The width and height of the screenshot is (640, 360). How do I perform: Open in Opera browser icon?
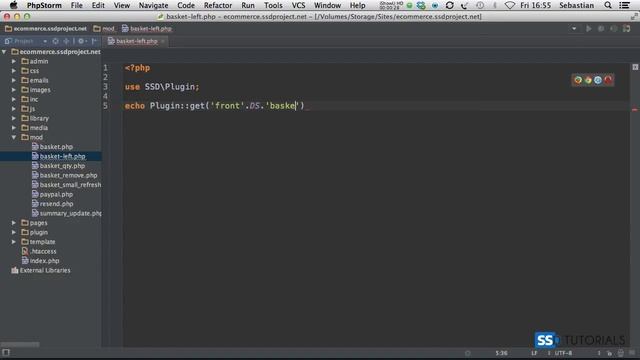pos(608,80)
